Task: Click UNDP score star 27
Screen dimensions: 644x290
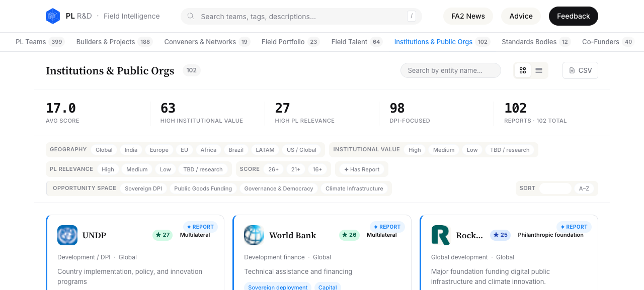Action: pos(163,235)
